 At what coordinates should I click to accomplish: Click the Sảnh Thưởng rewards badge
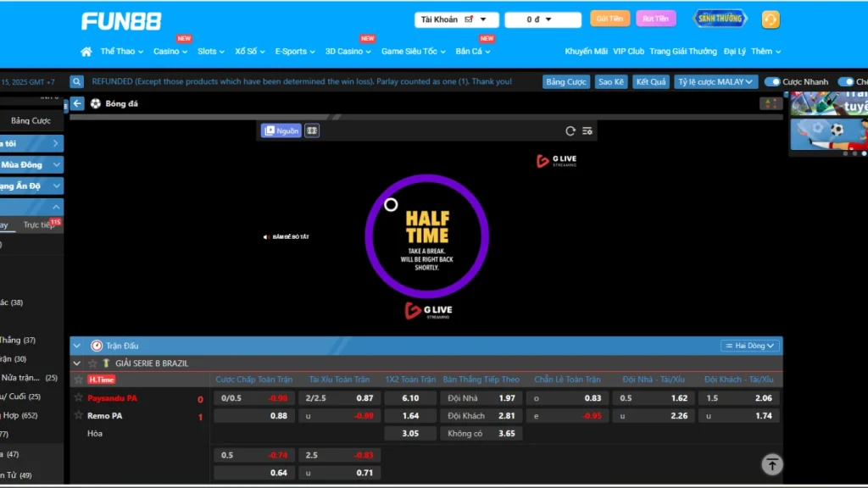pyautogui.click(x=720, y=19)
